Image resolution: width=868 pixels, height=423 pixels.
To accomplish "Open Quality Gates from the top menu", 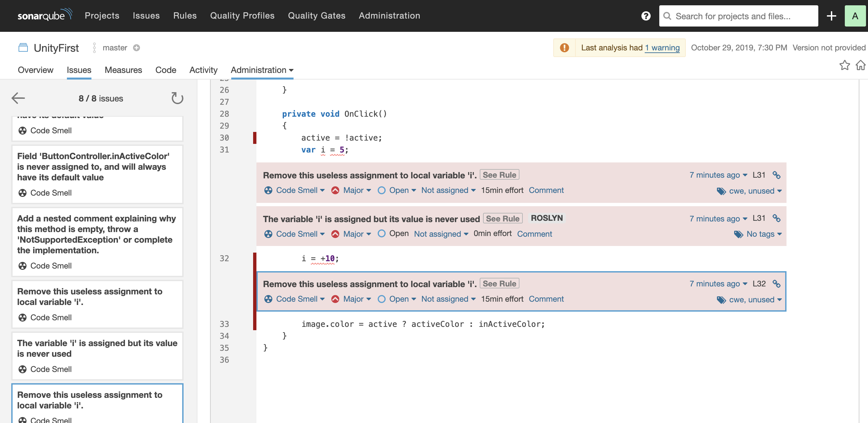I will pos(316,16).
